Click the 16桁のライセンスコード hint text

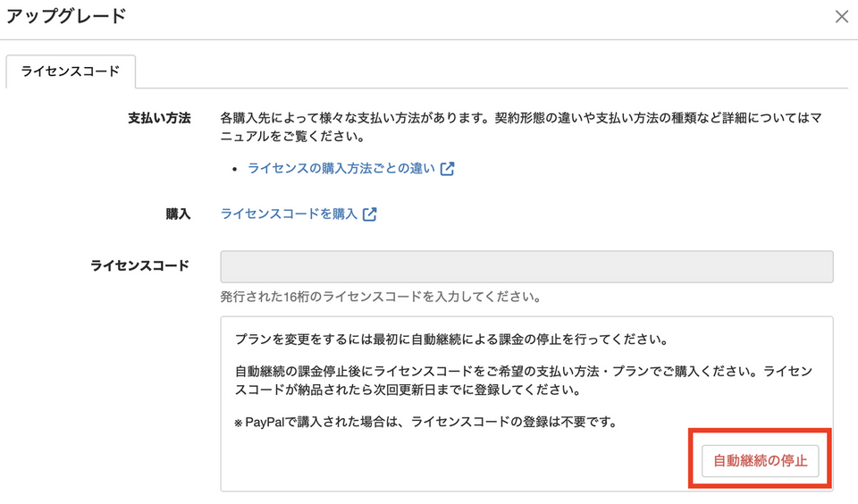point(380,296)
